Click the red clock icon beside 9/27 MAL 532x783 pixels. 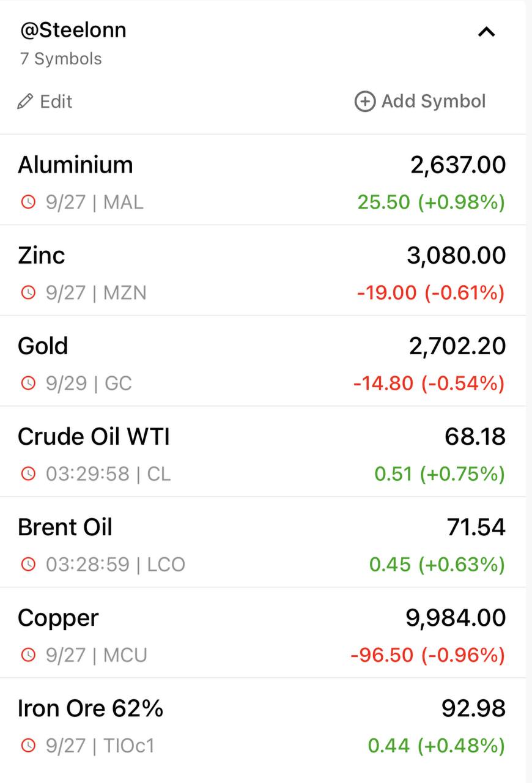point(28,202)
